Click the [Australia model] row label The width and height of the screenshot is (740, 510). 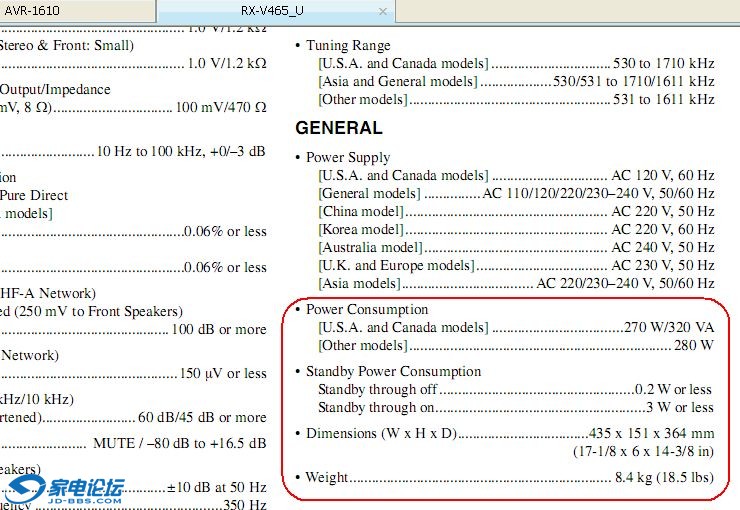(370, 247)
